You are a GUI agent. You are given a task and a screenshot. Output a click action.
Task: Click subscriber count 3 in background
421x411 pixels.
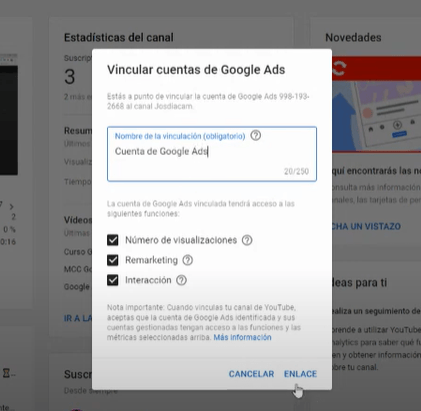[70, 77]
